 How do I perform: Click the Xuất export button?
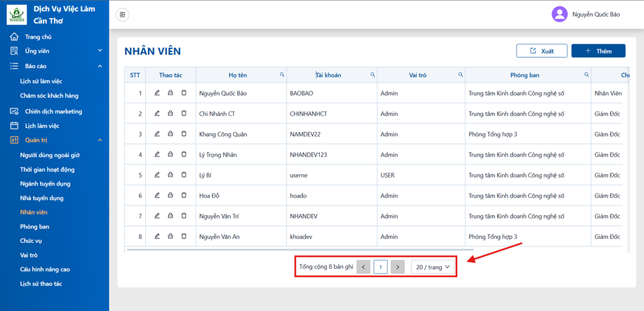tap(542, 51)
